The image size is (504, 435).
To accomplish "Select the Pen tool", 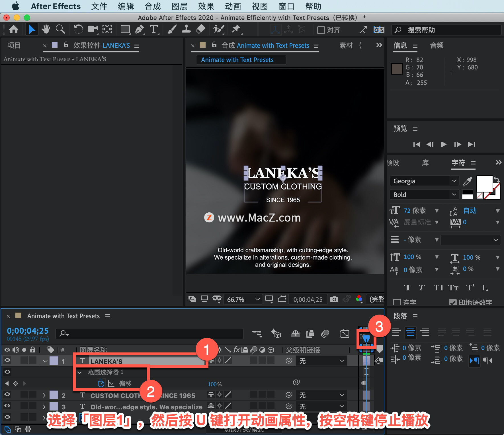I will pyautogui.click(x=140, y=29).
